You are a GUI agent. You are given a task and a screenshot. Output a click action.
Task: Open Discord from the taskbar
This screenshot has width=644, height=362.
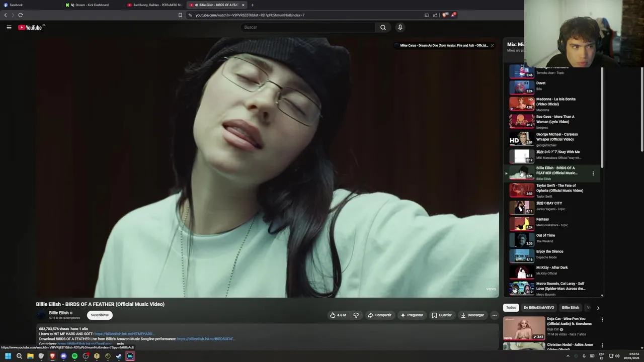(x=63, y=356)
